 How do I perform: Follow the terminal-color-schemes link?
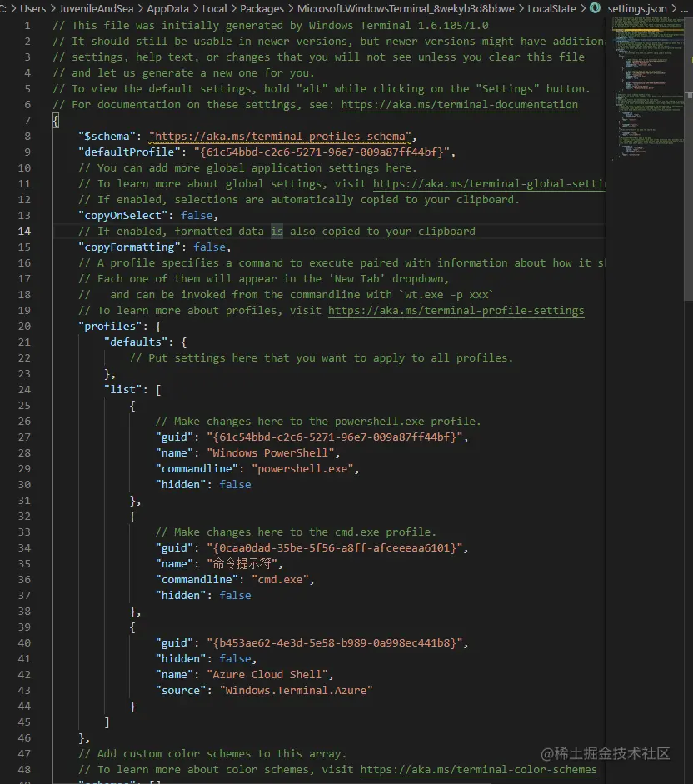pyautogui.click(x=478, y=769)
